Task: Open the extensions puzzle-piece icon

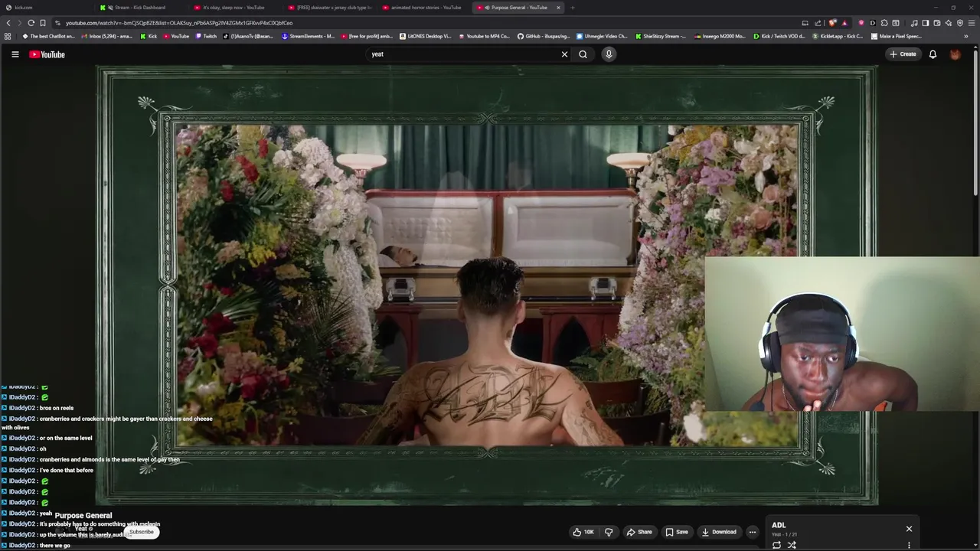Action: tap(884, 23)
